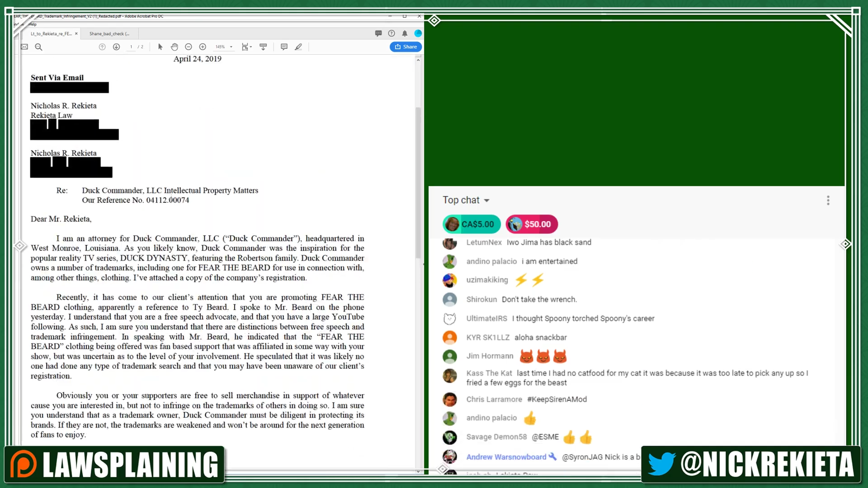Open Acrobat Help question mark icon
Image resolution: width=868 pixels, height=488 pixels.
pos(392,33)
